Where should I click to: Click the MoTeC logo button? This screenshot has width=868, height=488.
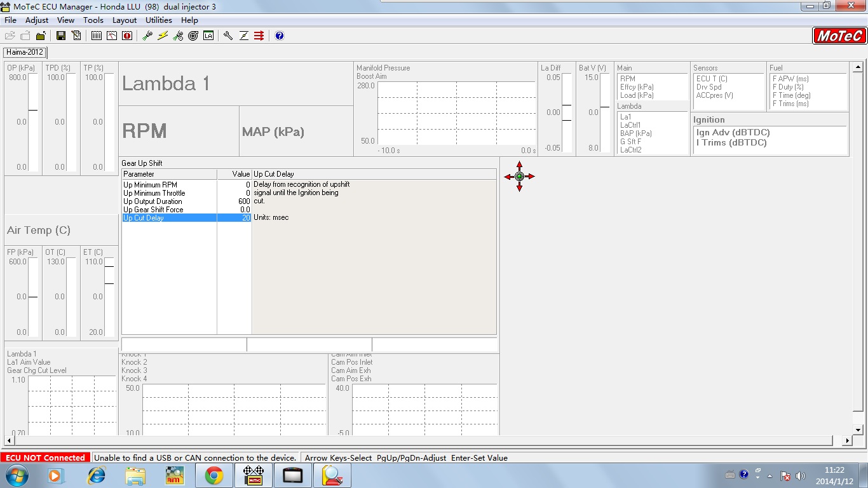click(839, 36)
